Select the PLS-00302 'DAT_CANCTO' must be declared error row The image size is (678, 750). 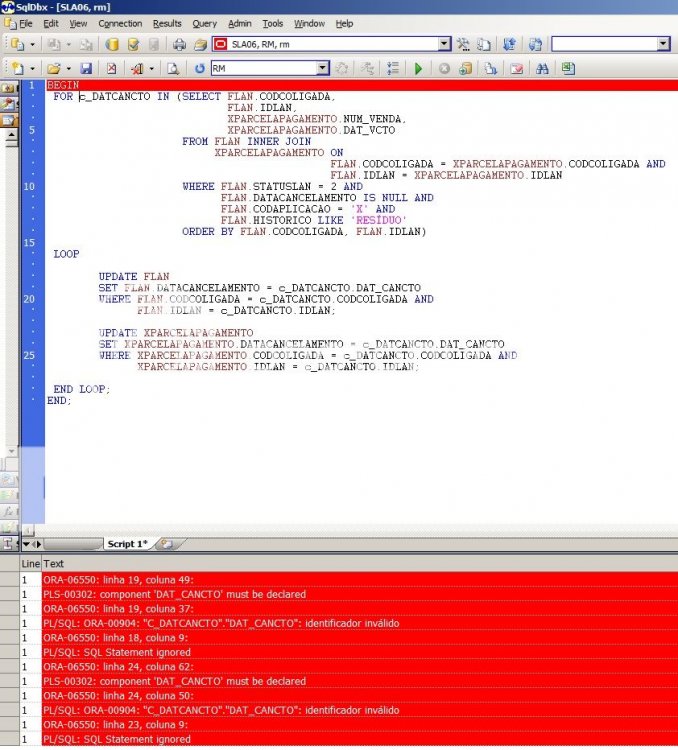[174, 594]
